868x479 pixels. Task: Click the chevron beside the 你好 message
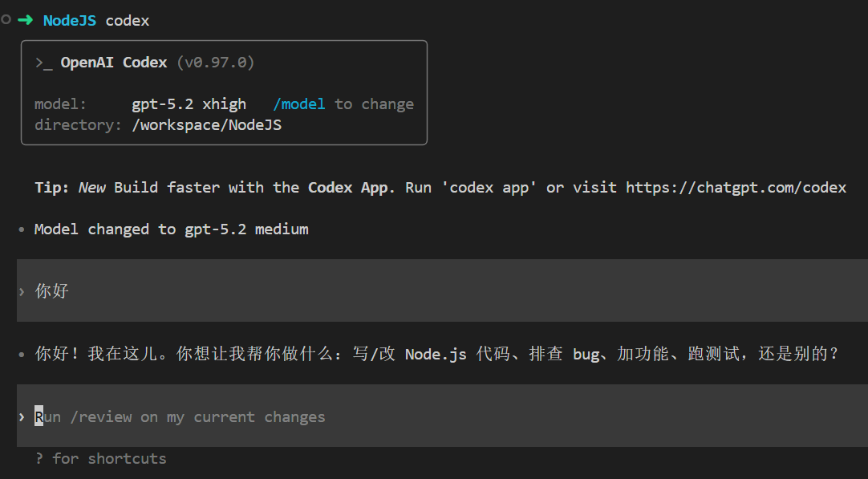point(22,291)
